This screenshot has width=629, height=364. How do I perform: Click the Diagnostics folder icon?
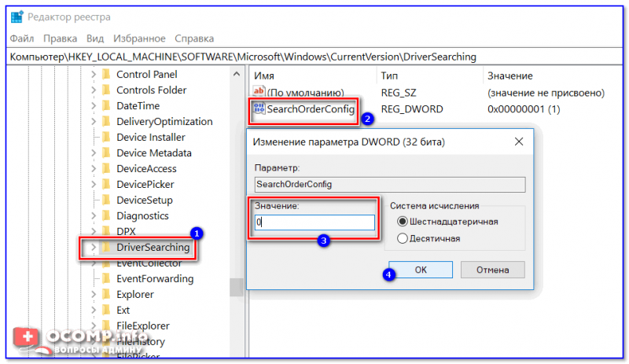[x=106, y=215]
